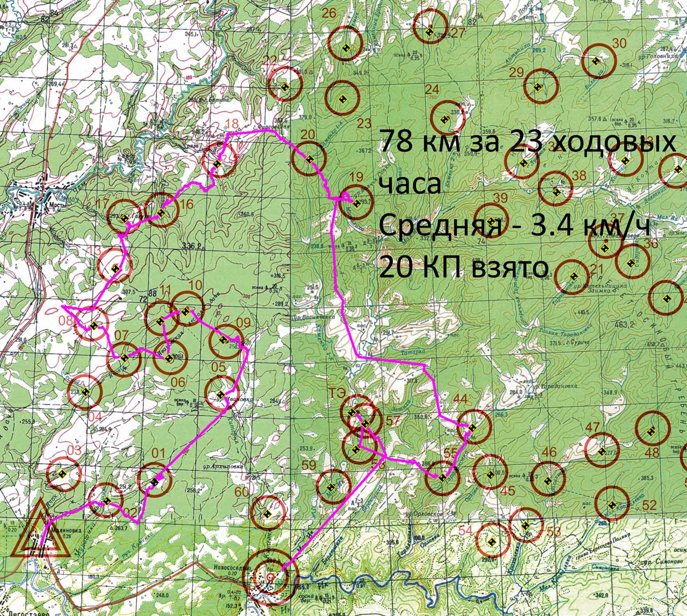Click the checkpoint 19 marker
This screenshot has height=616, width=687.
[356, 202]
